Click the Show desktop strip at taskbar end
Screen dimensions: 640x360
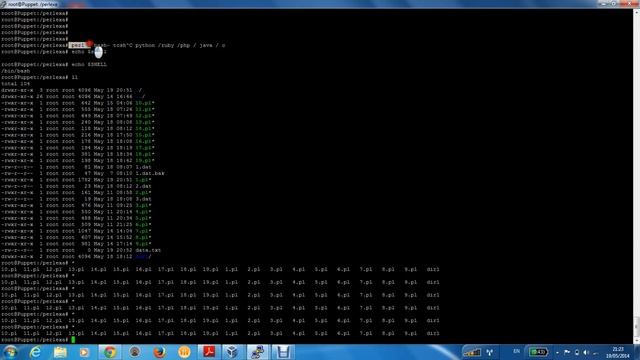click(637, 352)
